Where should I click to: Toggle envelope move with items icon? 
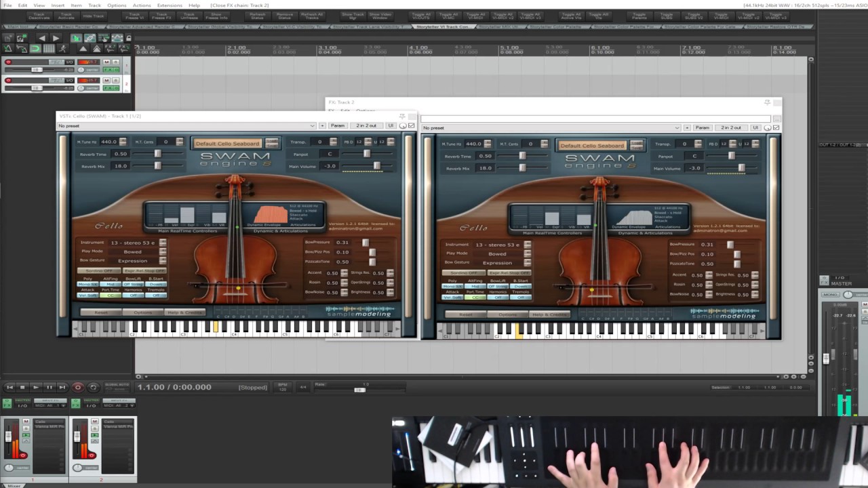[117, 38]
